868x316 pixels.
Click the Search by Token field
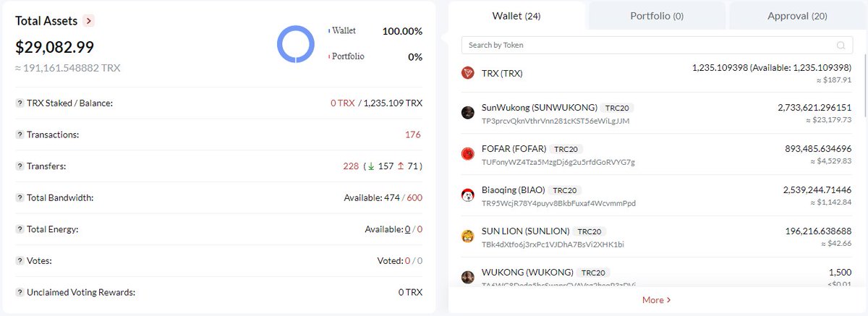tap(657, 45)
